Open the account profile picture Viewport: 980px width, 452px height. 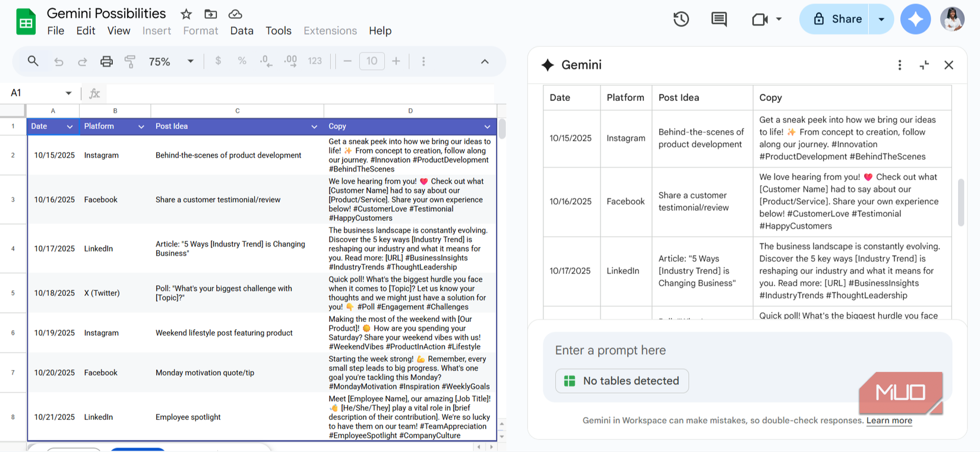tap(952, 19)
